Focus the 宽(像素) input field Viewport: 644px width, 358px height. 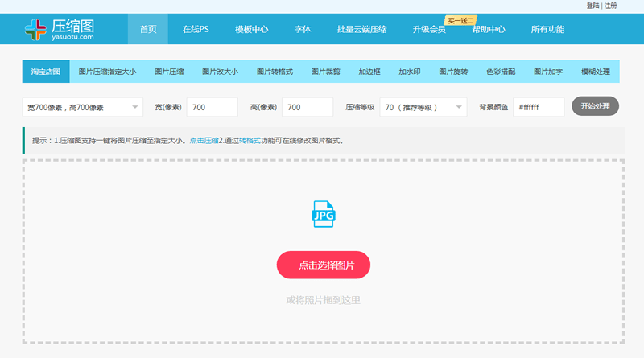tap(213, 107)
